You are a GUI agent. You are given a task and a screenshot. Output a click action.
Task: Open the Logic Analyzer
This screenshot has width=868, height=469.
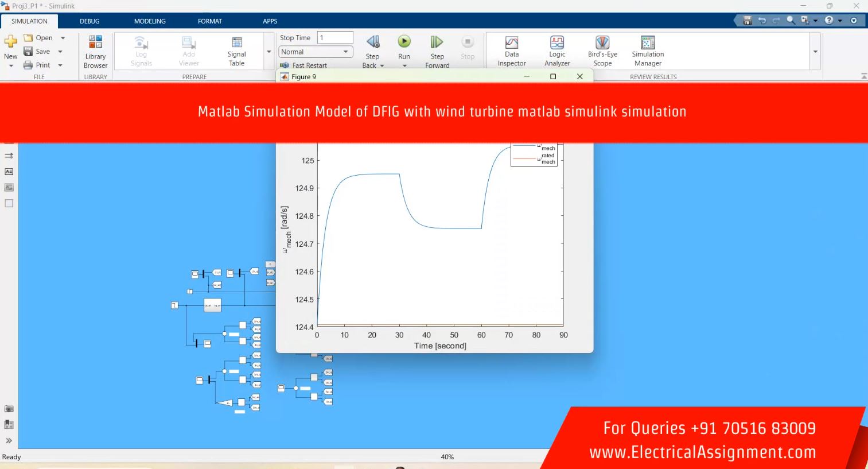(557, 51)
